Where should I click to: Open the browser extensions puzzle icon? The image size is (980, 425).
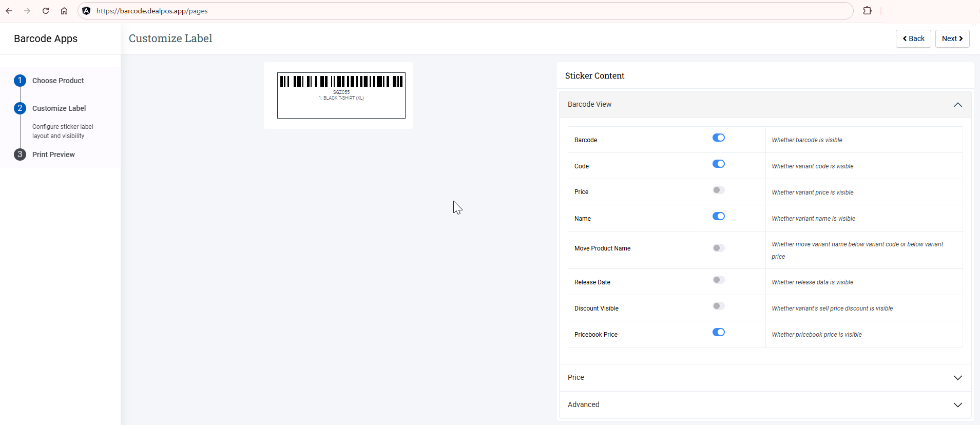867,11
